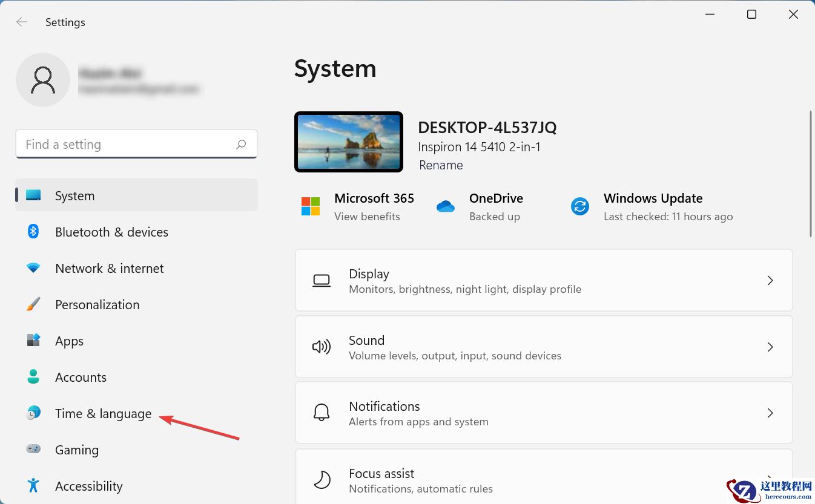This screenshot has height=504, width=815.
Task: Click the Gaming controller icon
Action: 33,450
